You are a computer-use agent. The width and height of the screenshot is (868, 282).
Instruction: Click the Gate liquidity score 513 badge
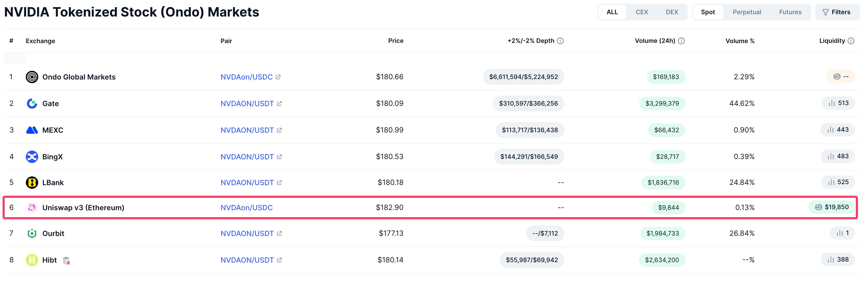tap(838, 103)
